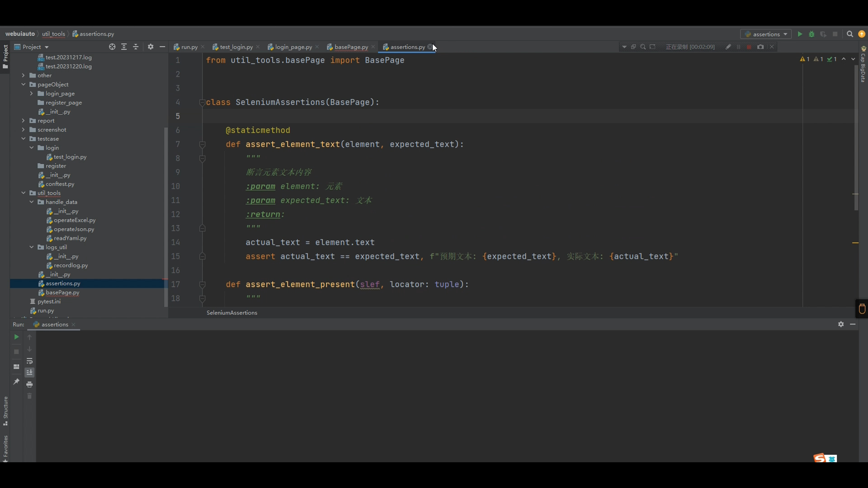Viewport: 868px width, 488px height.
Task: Fold the SeleniumAssertions class at line 4
Action: [202, 103]
